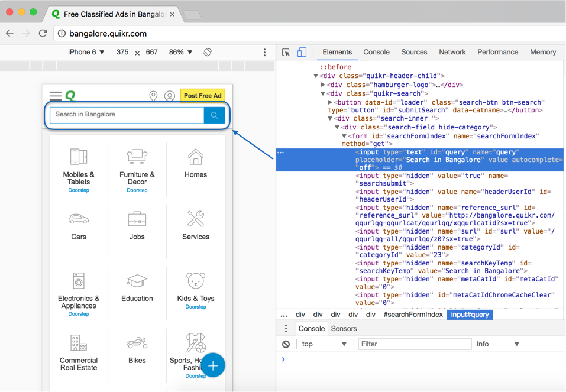The height and width of the screenshot is (392, 566).
Task: Click the green Quikr logo
Action: click(x=70, y=96)
